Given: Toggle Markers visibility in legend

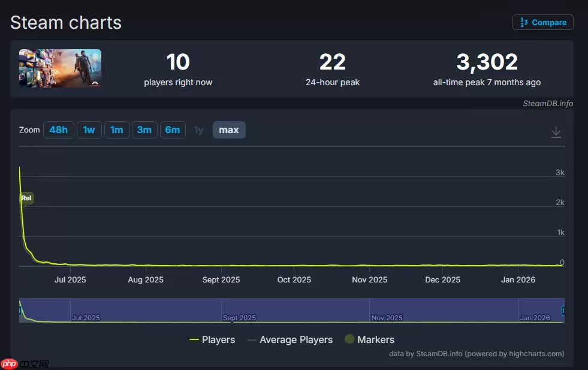Looking at the screenshot, I should click(x=369, y=340).
